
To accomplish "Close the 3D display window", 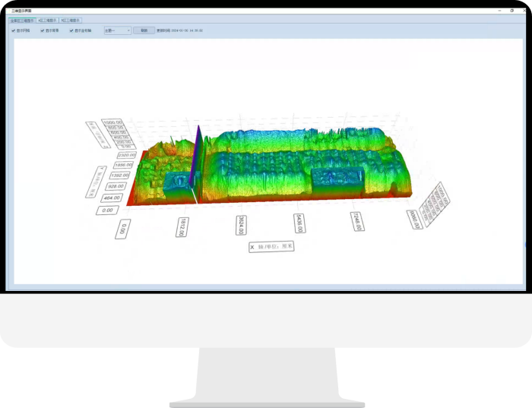I will pos(522,11).
